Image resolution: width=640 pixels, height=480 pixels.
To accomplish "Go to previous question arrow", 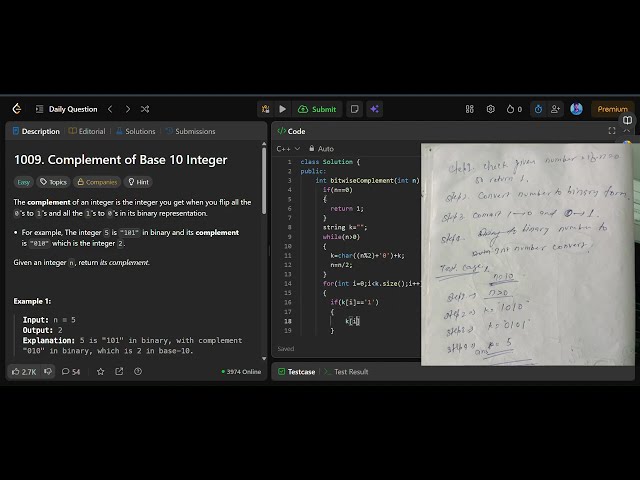I will point(110,109).
